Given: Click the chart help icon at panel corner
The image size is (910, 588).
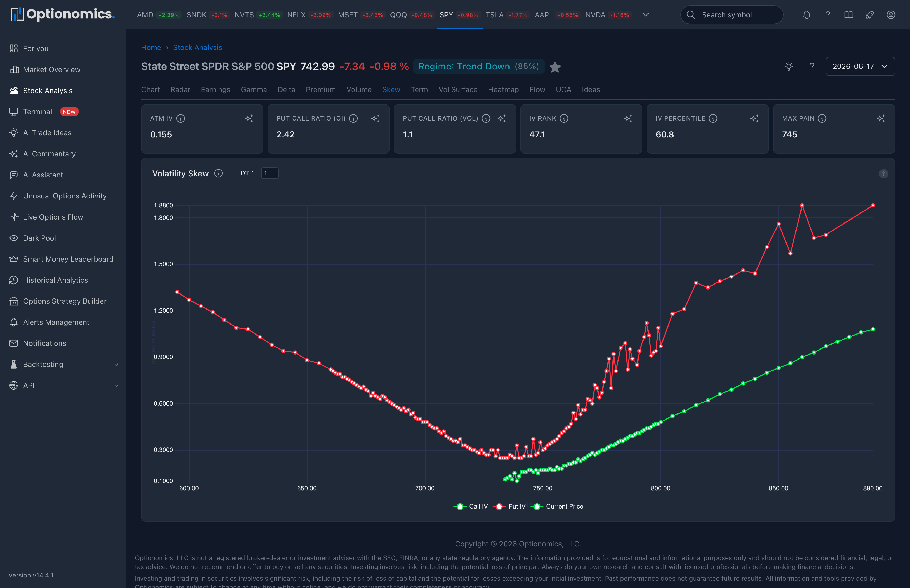Looking at the screenshot, I should coord(883,174).
